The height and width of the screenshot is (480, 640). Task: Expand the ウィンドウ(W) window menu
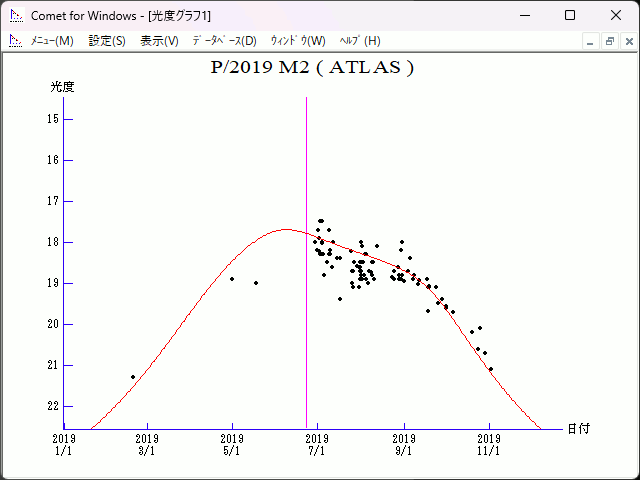point(298,41)
